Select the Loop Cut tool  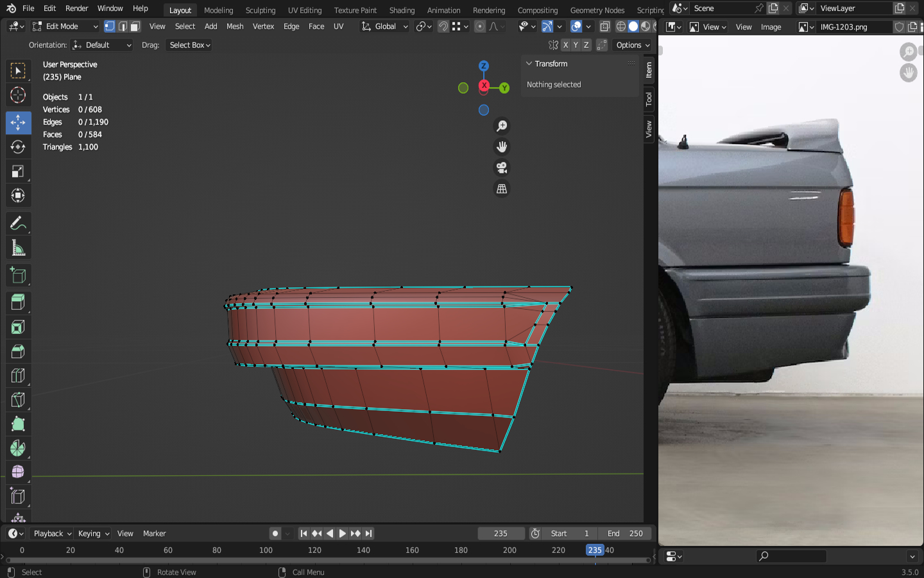click(18, 376)
